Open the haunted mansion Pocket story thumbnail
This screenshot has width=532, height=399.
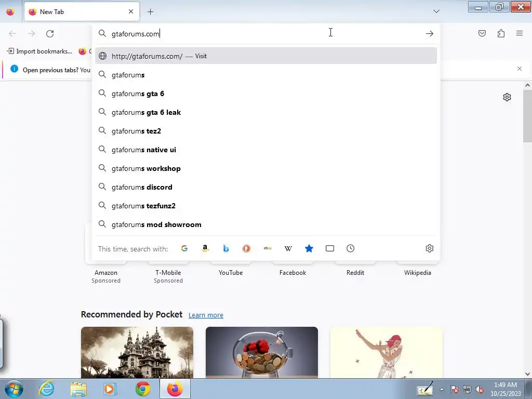point(137,352)
